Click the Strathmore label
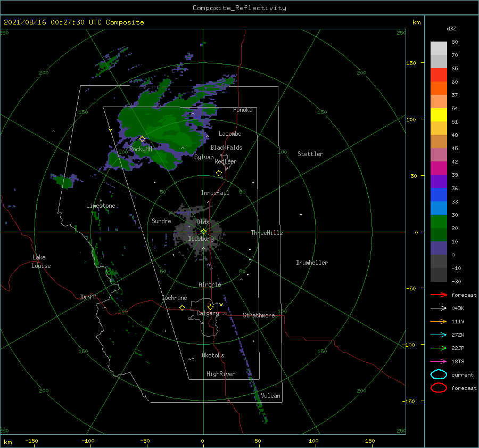Image resolution: width=479 pixels, height=448 pixels. click(259, 315)
